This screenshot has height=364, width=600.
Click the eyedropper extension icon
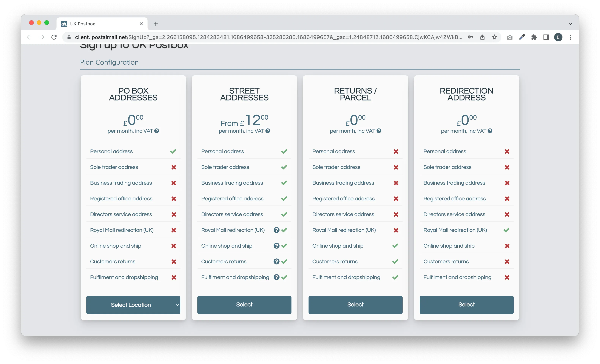click(522, 37)
